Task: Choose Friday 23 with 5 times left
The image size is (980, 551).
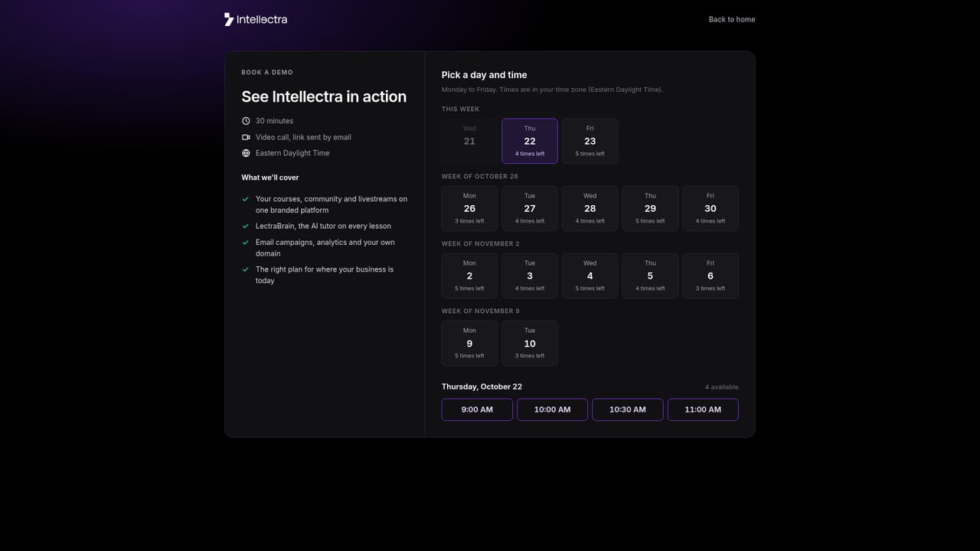Action: [x=590, y=141]
